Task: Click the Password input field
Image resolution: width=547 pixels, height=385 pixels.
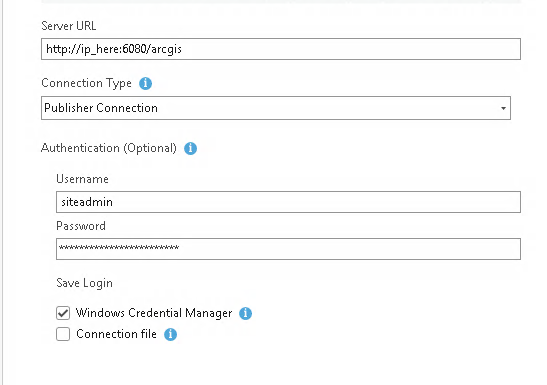Action: (x=288, y=249)
